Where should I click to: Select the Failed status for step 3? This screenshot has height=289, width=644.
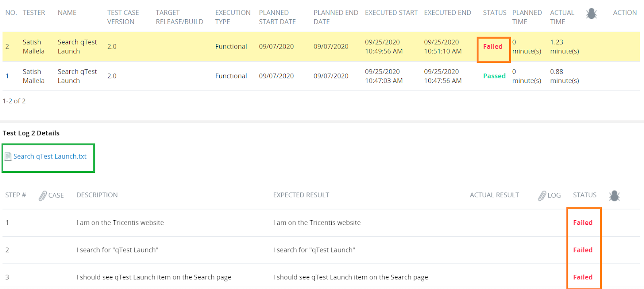pyautogui.click(x=582, y=277)
